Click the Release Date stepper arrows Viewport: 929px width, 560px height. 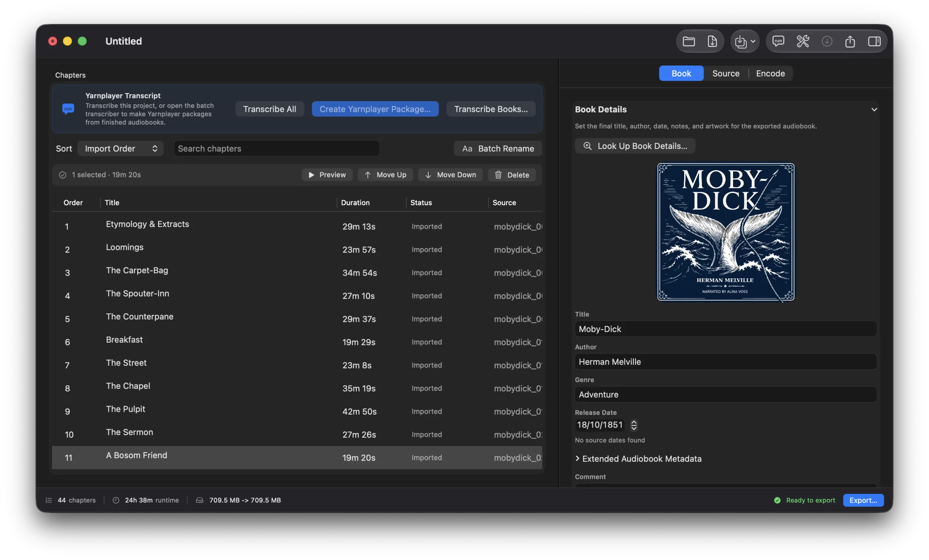pos(634,425)
